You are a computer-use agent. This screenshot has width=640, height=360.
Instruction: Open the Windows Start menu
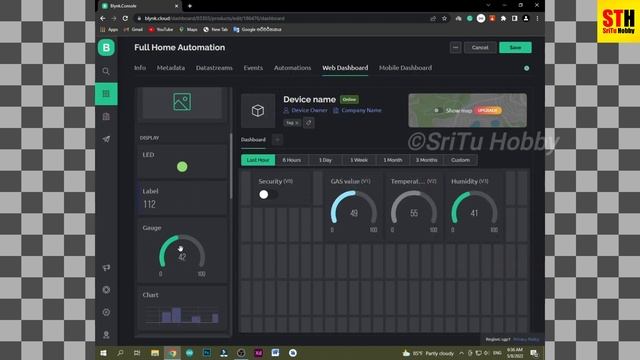[103, 353]
